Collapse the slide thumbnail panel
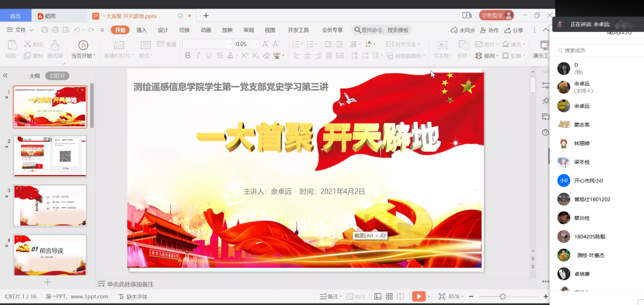Image resolution: width=644 pixels, height=305 pixels. pyautogui.click(x=6, y=76)
